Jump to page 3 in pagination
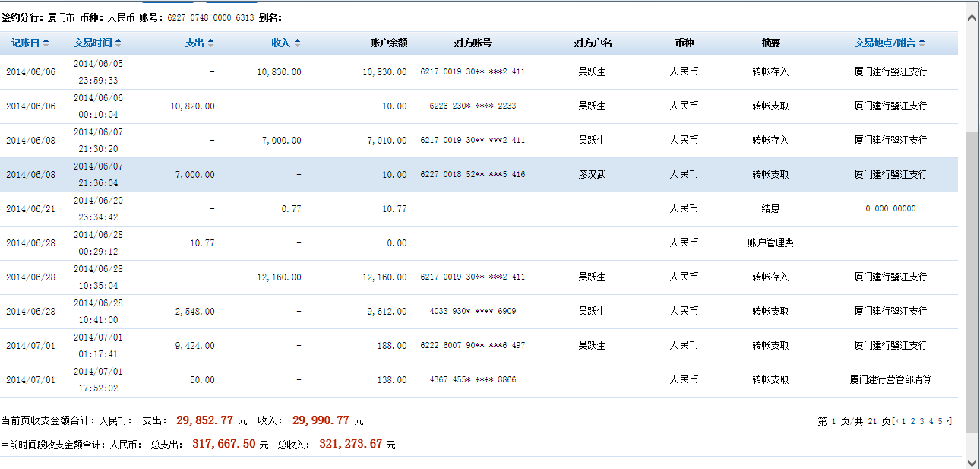This screenshot has width=980, height=469. 922,421
